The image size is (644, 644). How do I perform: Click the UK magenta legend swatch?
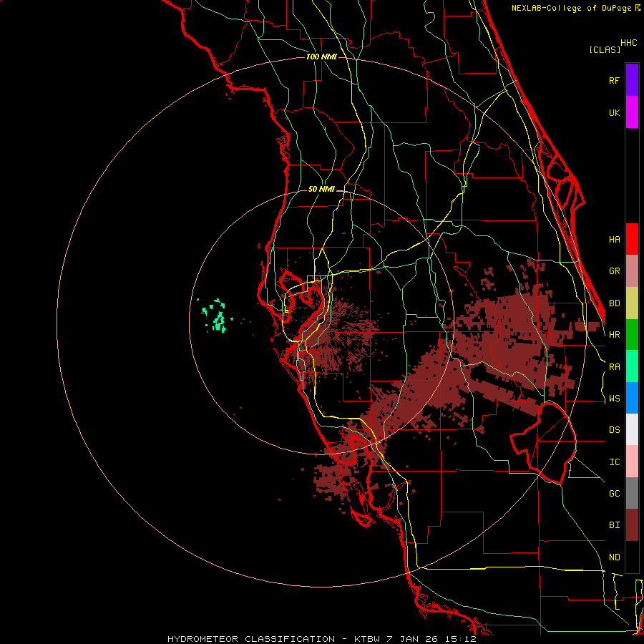click(632, 112)
